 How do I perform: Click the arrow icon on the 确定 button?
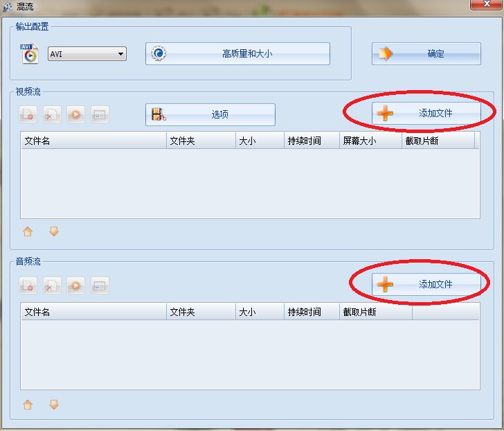(x=386, y=54)
